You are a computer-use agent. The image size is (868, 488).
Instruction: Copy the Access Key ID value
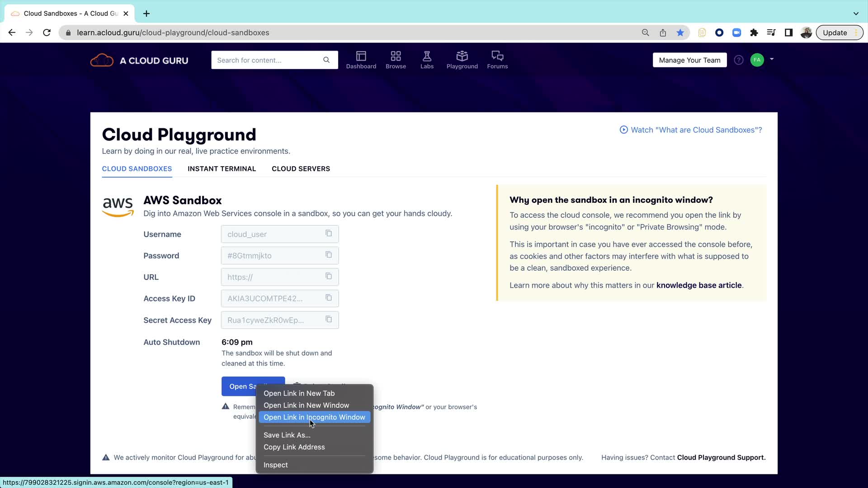329,298
